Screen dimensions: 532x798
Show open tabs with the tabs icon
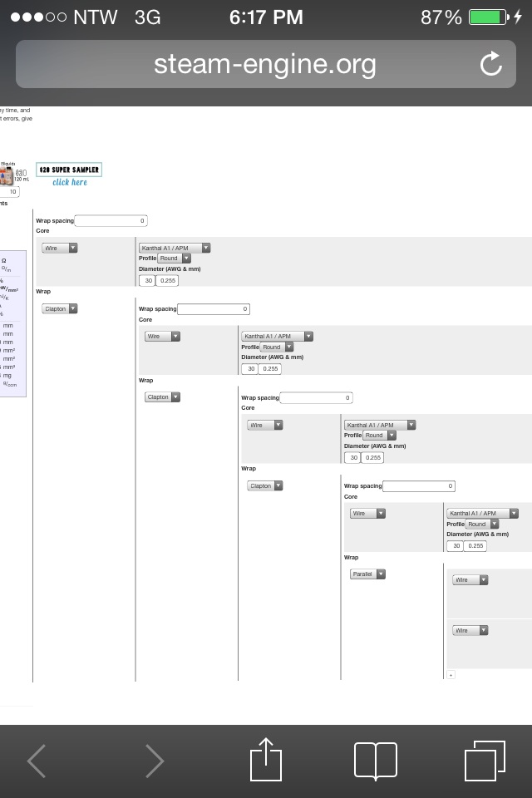coord(485,761)
